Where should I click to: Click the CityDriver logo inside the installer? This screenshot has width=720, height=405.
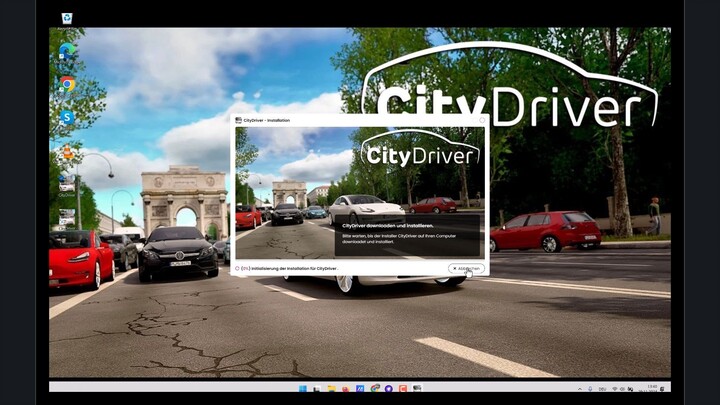420,154
